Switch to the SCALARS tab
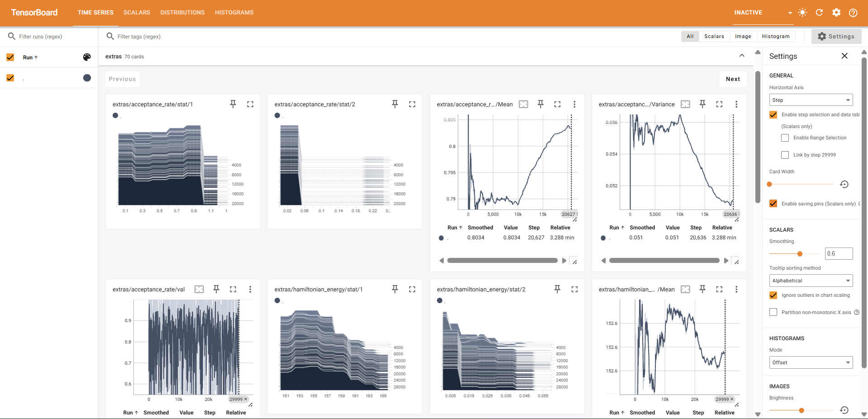868x419 pixels. point(137,12)
